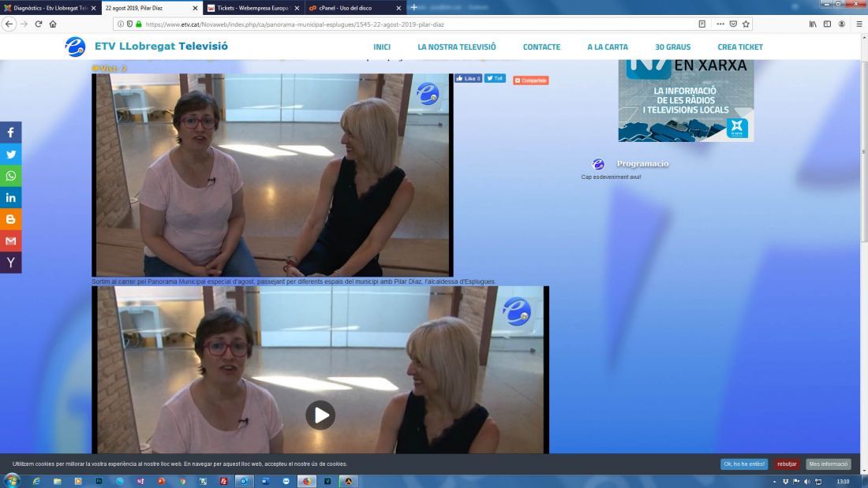Switch to Diagnòstics - Etv Llobregat tab

[x=51, y=8]
